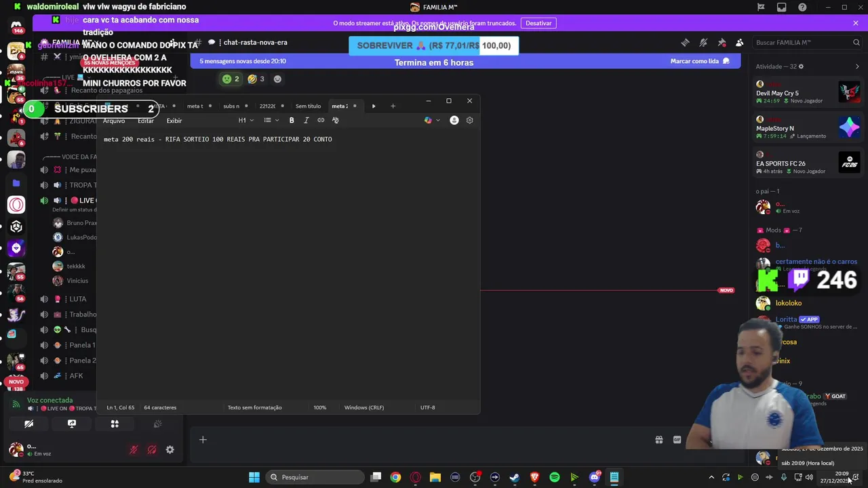Click 'UTF-8' encoding in Notepad status bar
Viewport: 868px width, 488px height.
428,407
